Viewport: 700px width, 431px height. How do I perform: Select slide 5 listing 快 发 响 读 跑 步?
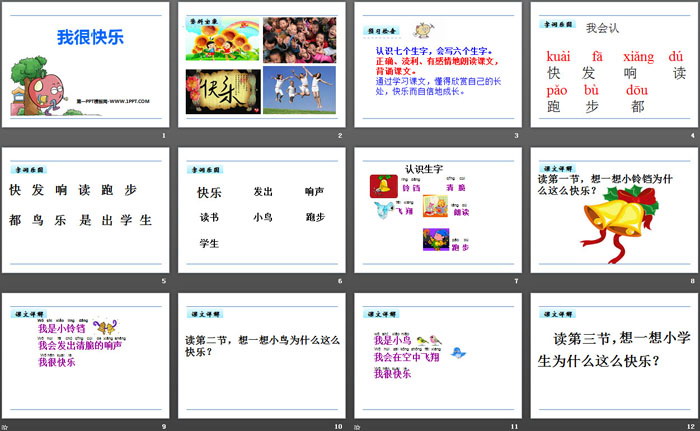[x=85, y=210]
